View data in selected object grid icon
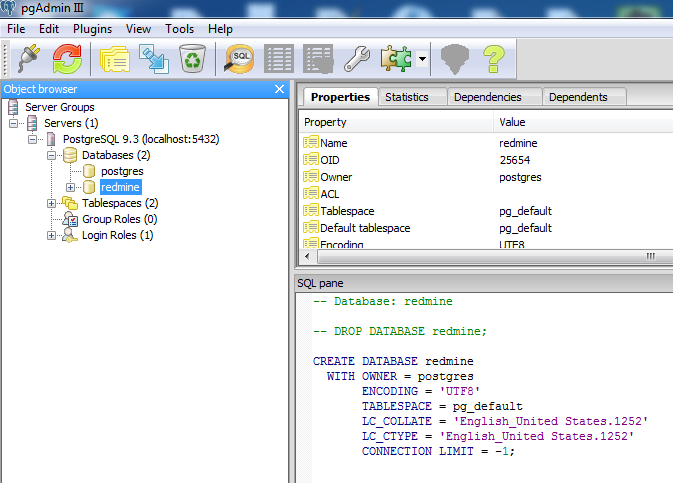The width and height of the screenshot is (673, 483). [x=279, y=59]
